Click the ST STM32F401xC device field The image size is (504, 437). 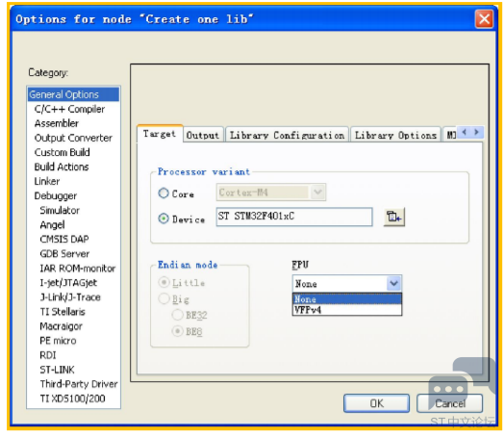click(294, 217)
